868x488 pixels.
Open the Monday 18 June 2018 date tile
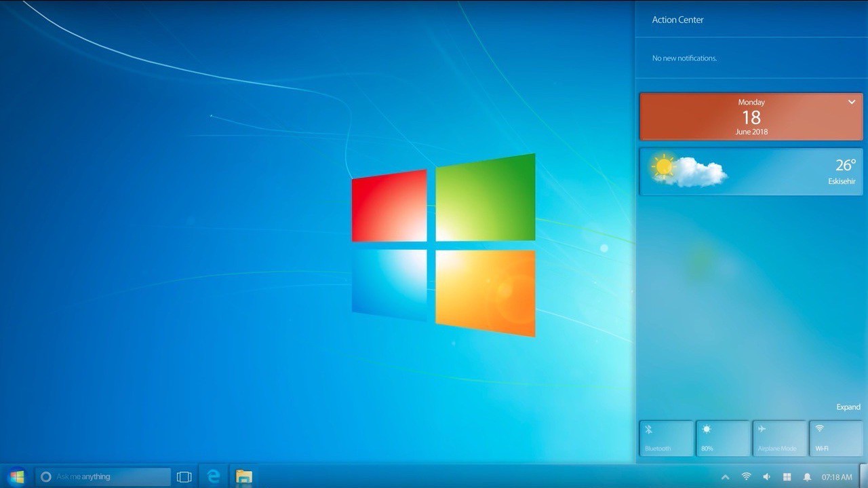click(x=751, y=117)
